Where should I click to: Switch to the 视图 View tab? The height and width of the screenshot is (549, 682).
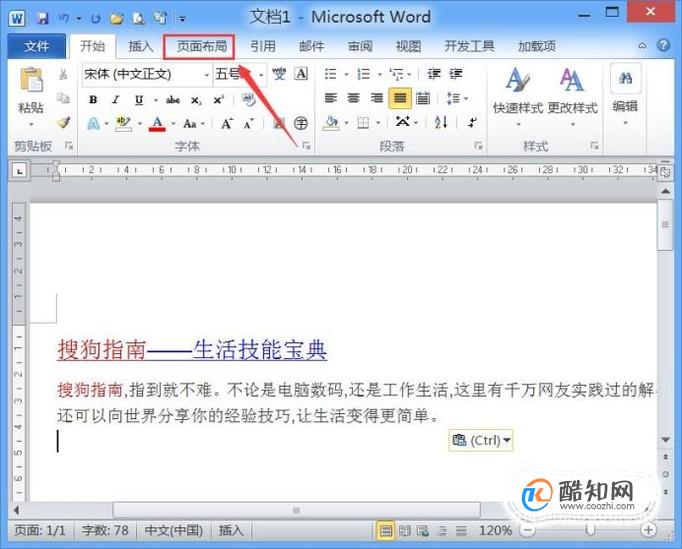coord(408,46)
